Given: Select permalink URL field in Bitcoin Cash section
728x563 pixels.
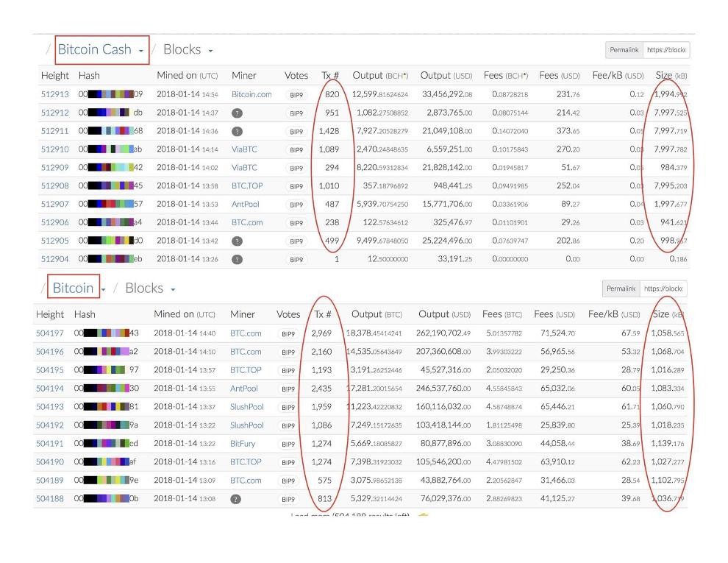Looking at the screenshot, I should [666, 50].
